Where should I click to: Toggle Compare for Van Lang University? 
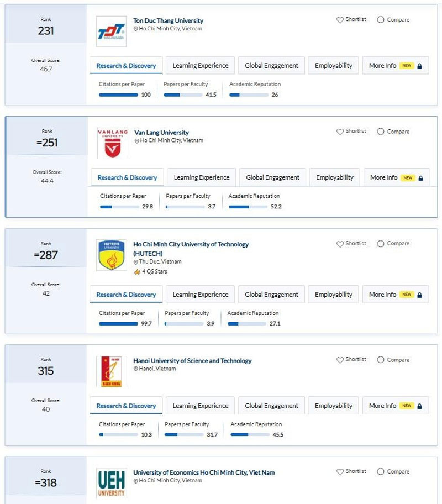pyautogui.click(x=381, y=132)
